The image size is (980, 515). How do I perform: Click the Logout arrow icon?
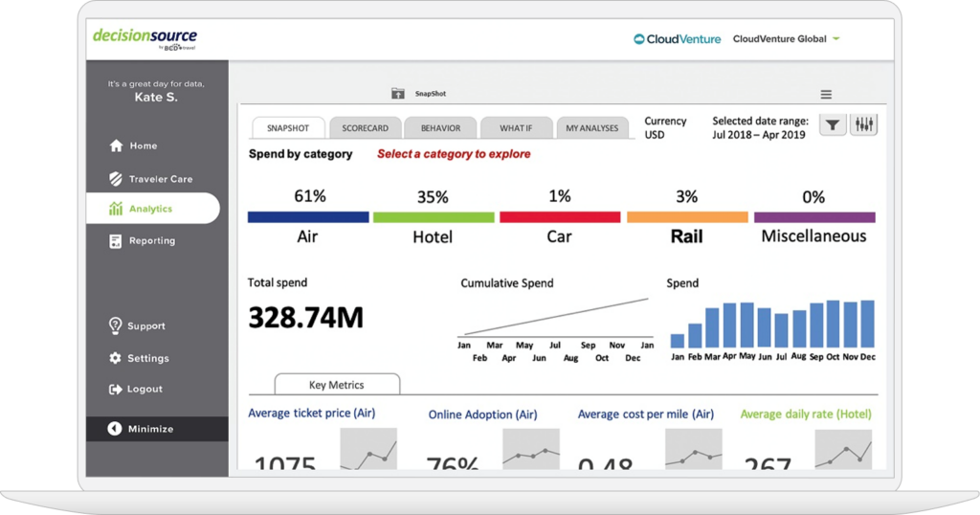click(x=116, y=390)
